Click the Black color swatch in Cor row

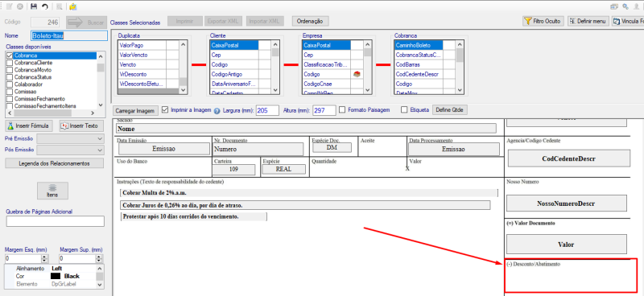56,277
